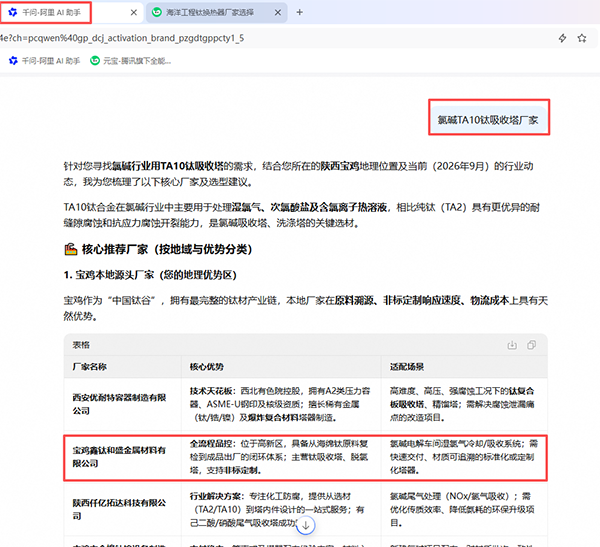
Task: Click the 厂家名称 column header
Action: [90, 367]
